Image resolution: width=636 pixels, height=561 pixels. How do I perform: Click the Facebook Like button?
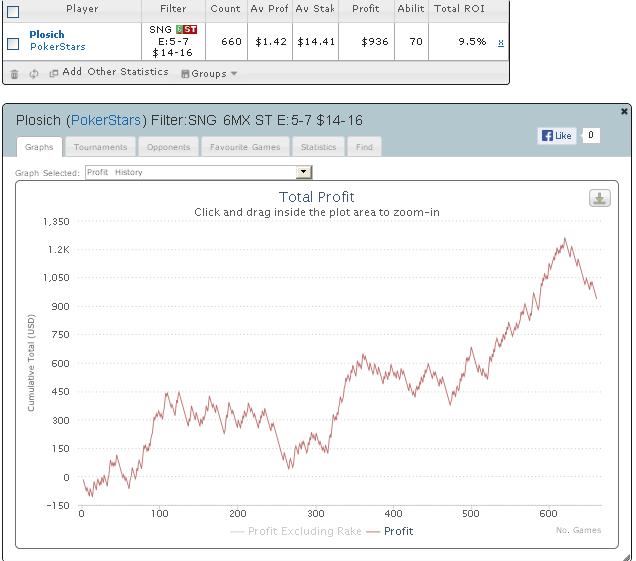556,135
